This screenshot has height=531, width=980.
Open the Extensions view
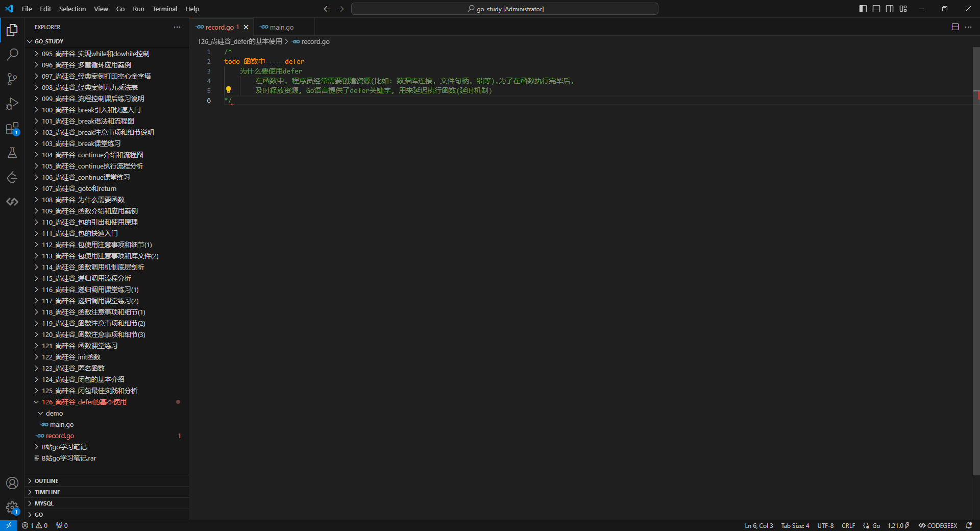click(x=12, y=128)
